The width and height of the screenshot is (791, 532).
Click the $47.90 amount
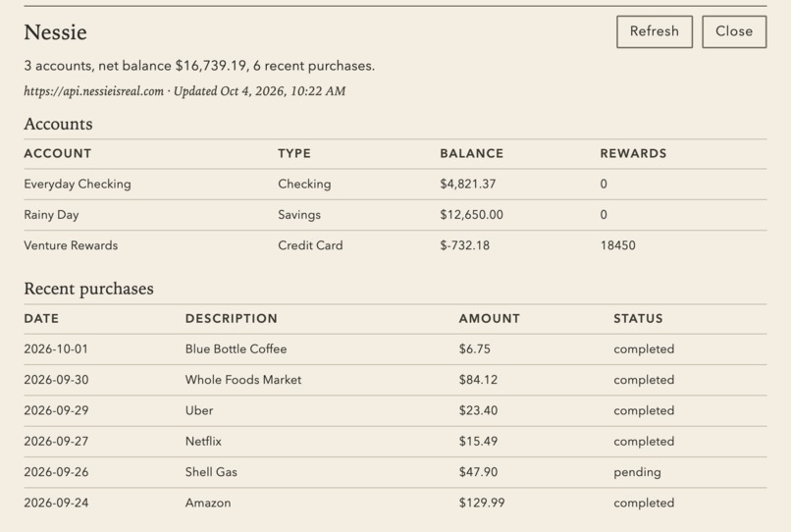point(478,472)
